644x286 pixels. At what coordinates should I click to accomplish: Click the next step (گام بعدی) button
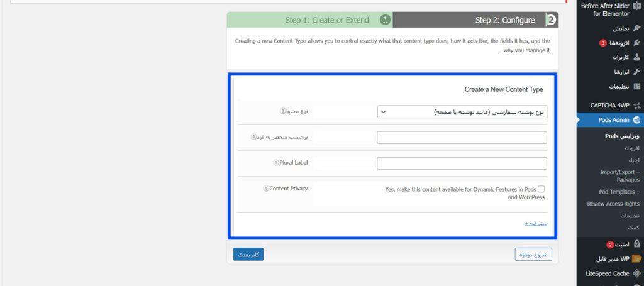pos(248,254)
